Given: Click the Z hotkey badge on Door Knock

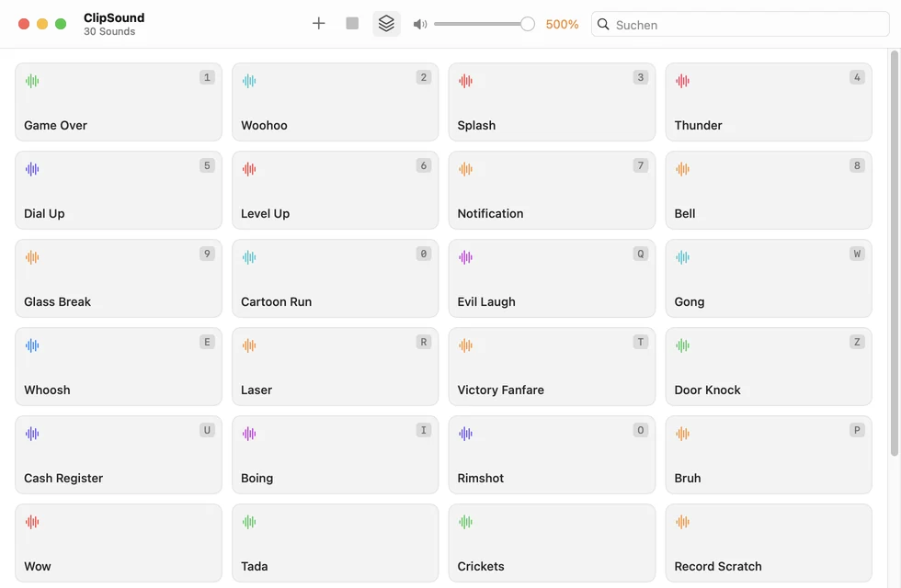Looking at the screenshot, I should pyautogui.click(x=857, y=342).
